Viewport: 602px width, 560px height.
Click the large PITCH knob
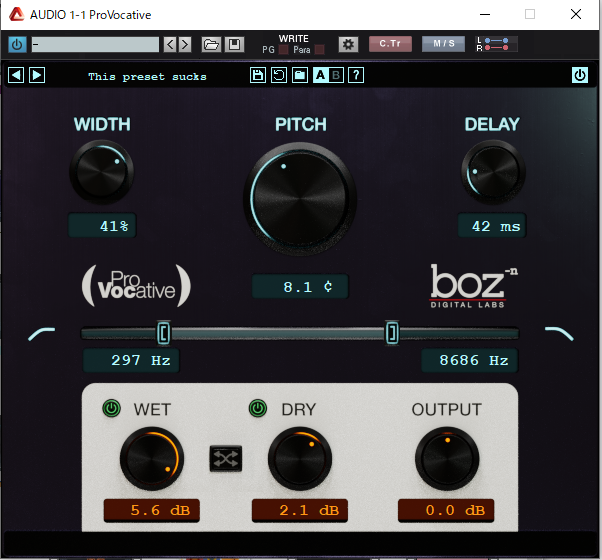pyautogui.click(x=300, y=199)
